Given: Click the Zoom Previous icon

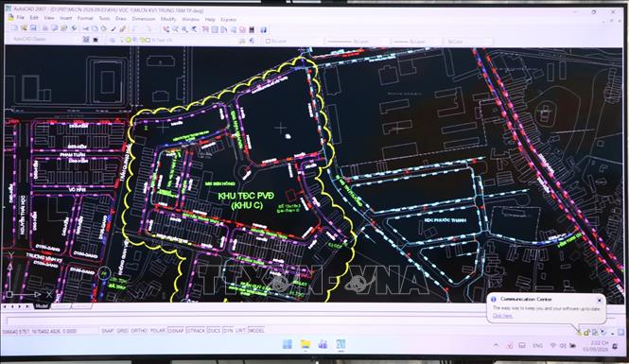Looking at the screenshot, I should click(194, 29).
